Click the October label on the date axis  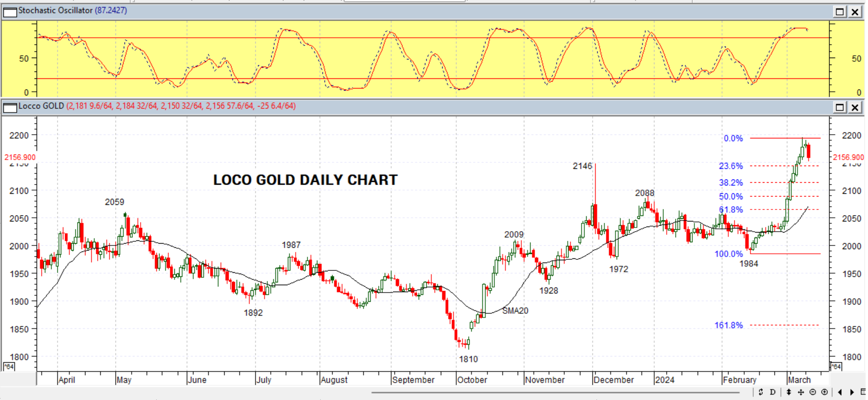coord(472,380)
